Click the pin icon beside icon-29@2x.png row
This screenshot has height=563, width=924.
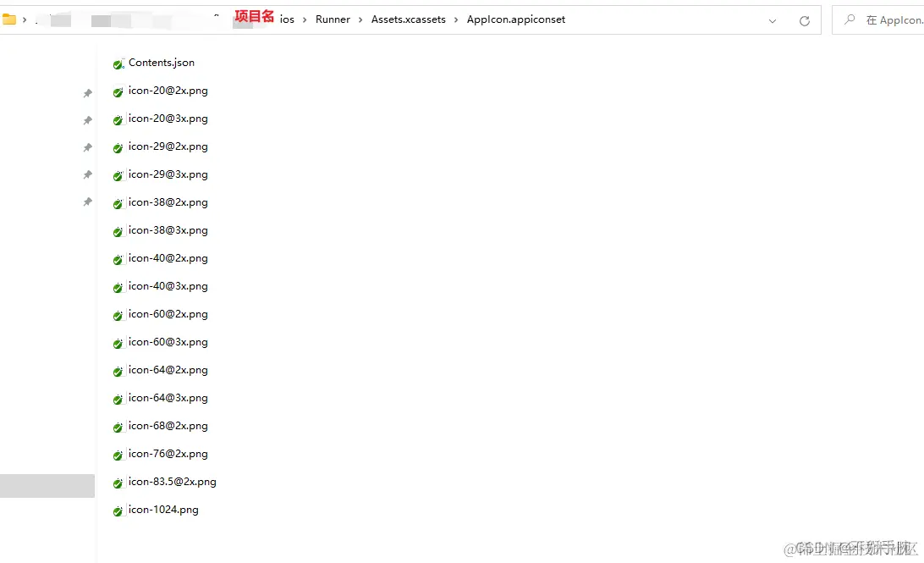click(88, 147)
